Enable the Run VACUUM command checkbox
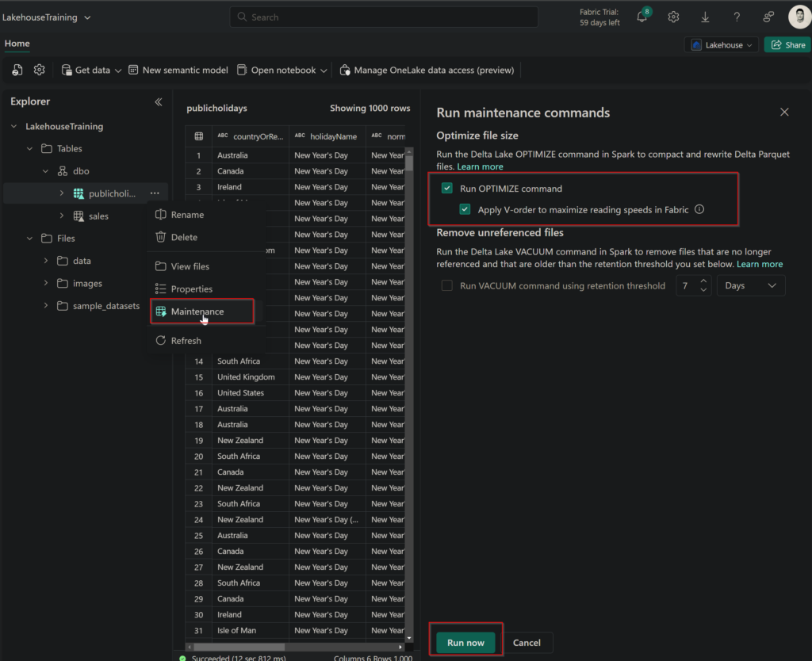Viewport: 812px width, 661px height. tap(447, 285)
